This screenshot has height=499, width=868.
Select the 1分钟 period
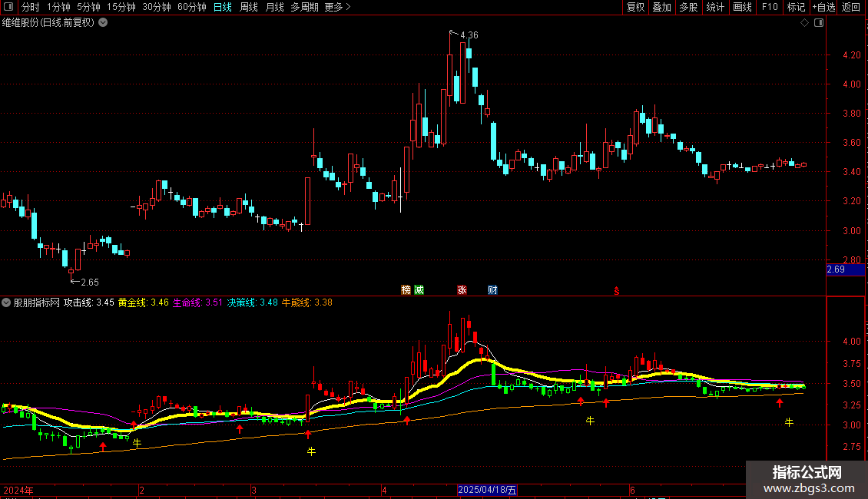pos(58,7)
